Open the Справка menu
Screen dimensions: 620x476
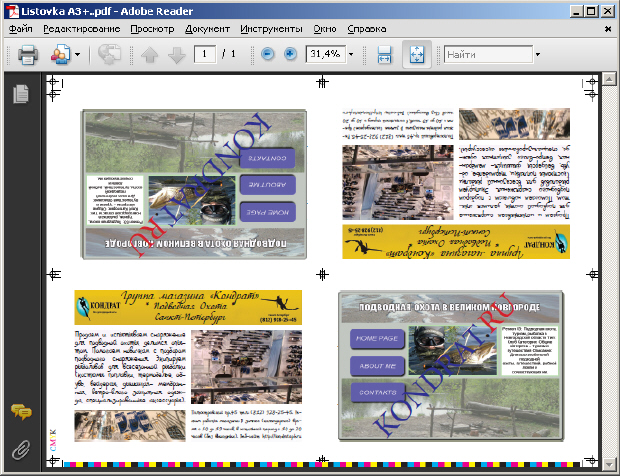click(x=366, y=30)
